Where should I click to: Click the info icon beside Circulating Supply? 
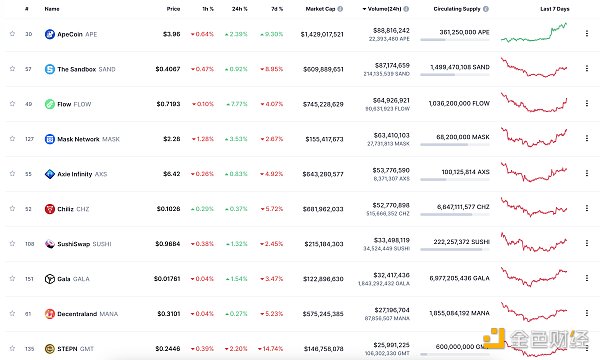pyautogui.click(x=486, y=9)
